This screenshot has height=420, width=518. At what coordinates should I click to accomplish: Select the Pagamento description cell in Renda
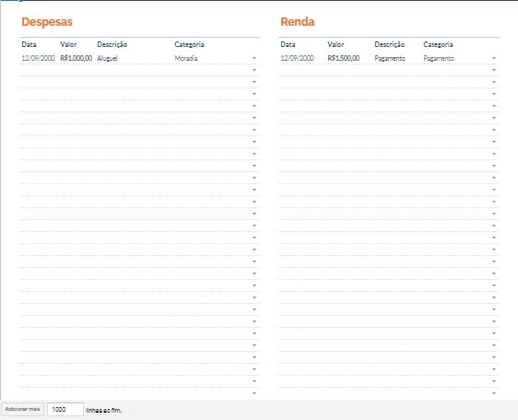click(x=390, y=58)
